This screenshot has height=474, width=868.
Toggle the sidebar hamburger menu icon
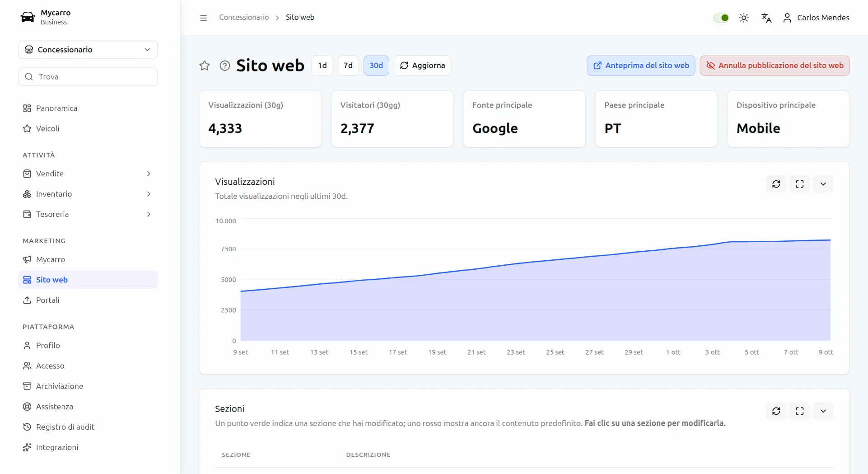pos(203,18)
